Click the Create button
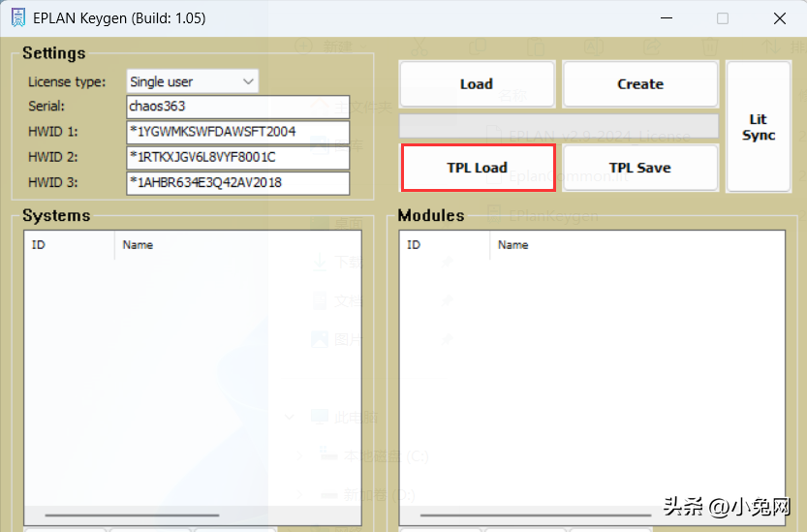 640,84
